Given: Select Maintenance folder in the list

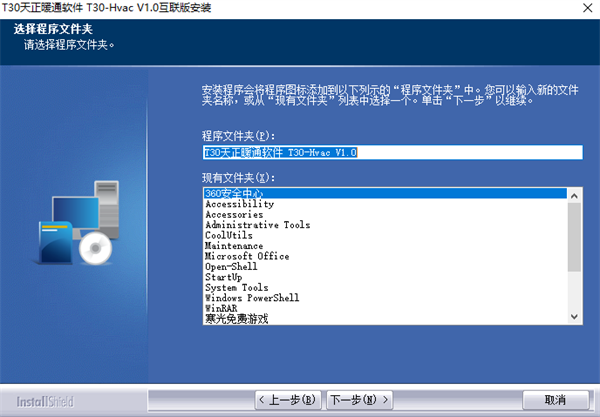Looking at the screenshot, I should [x=385, y=246].
